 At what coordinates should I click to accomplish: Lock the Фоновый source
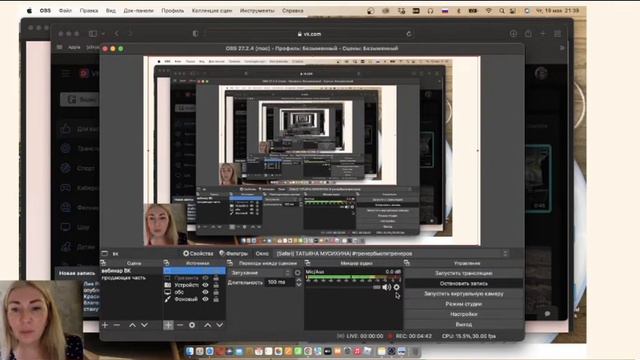click(216, 299)
